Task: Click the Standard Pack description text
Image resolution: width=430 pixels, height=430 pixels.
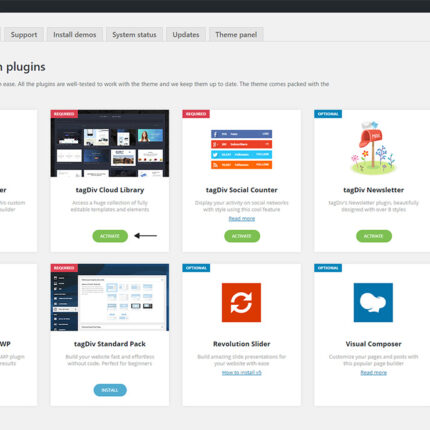Action: tap(110, 360)
